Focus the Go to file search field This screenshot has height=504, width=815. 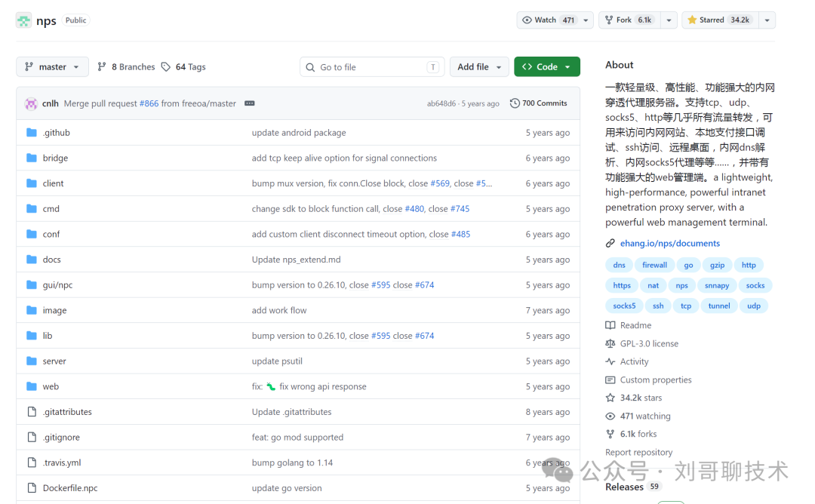coord(372,67)
